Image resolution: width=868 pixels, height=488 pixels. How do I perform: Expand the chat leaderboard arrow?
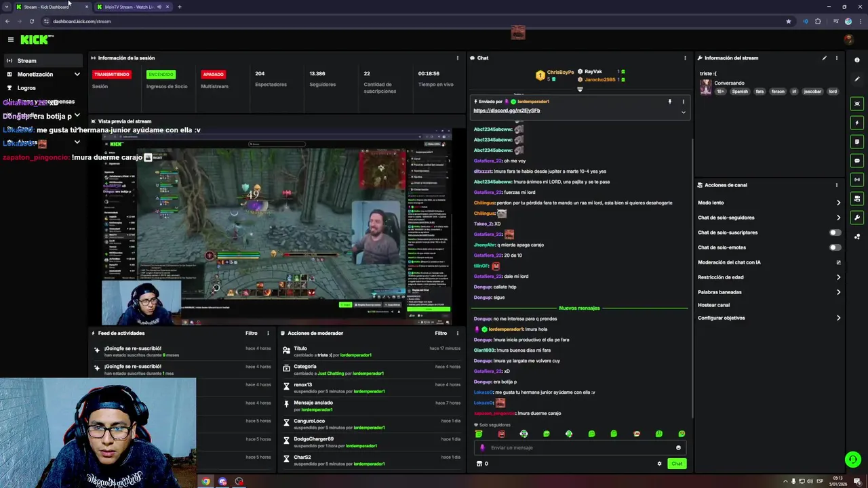(x=580, y=89)
